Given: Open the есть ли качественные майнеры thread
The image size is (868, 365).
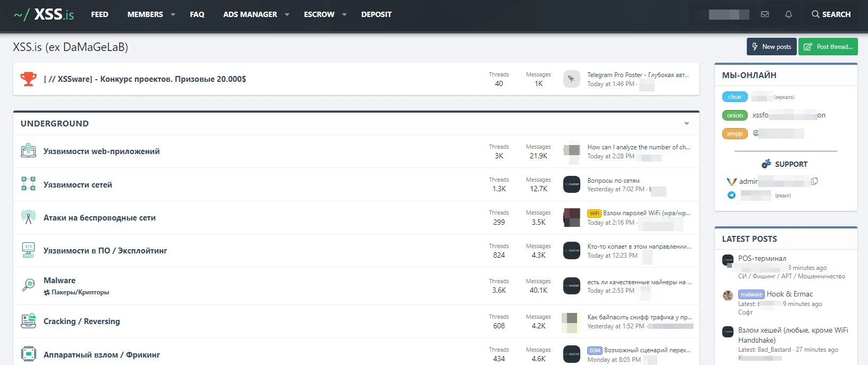Looking at the screenshot, I should click(639, 282).
